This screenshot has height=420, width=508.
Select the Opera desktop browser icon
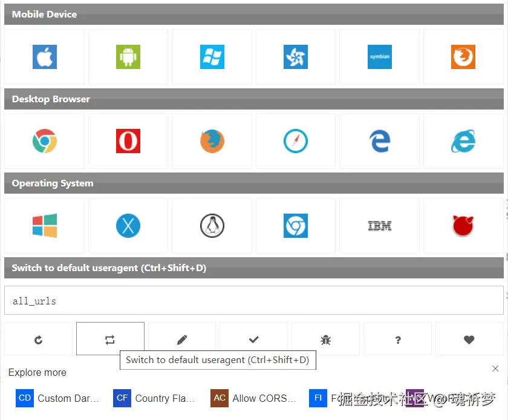[x=128, y=142]
